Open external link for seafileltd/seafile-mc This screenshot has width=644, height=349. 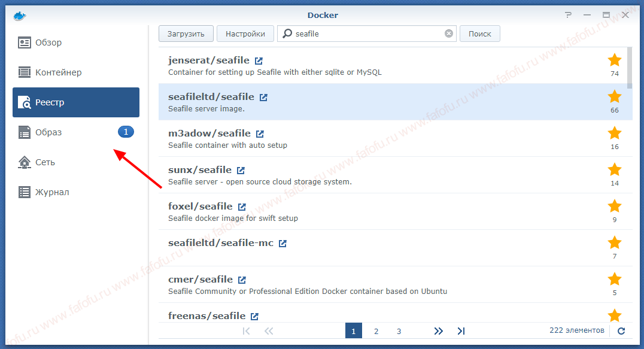pyautogui.click(x=283, y=244)
